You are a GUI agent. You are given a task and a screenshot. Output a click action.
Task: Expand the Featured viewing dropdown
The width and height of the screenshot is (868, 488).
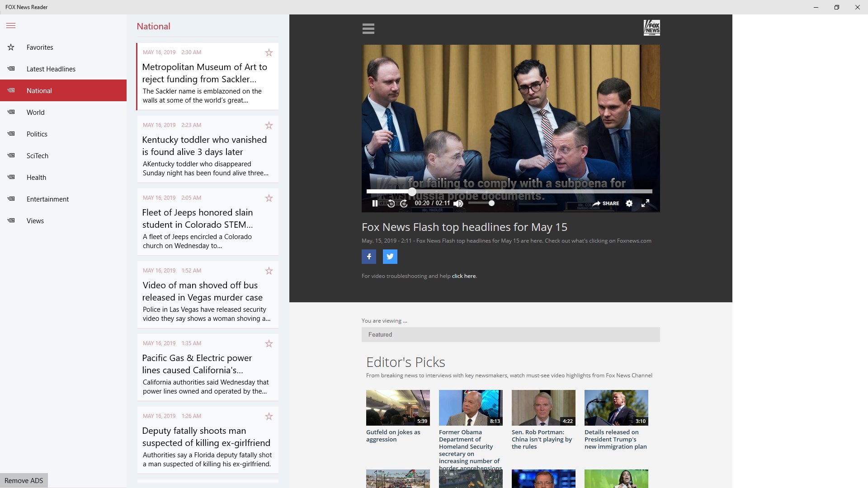[510, 335]
